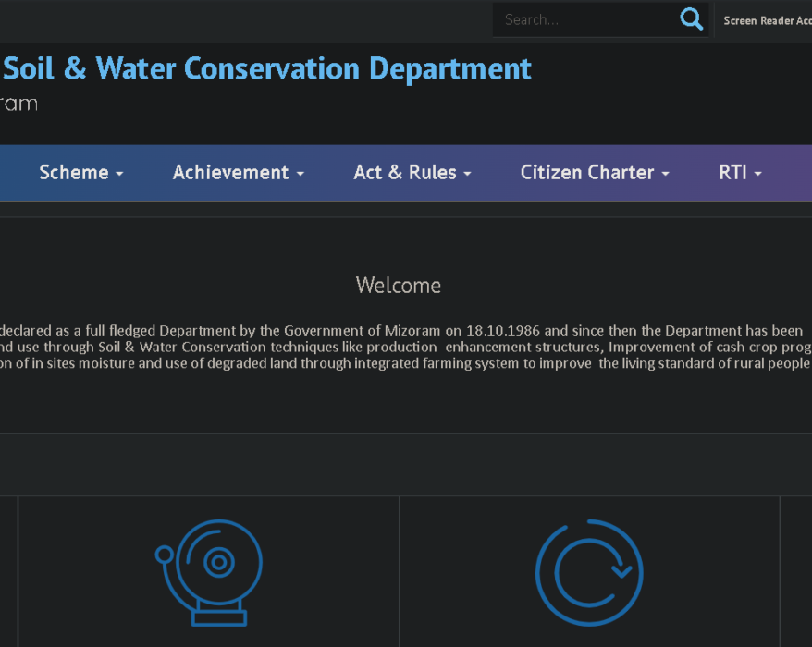
Task: Click the line about integrated farming system
Action: (x=406, y=363)
